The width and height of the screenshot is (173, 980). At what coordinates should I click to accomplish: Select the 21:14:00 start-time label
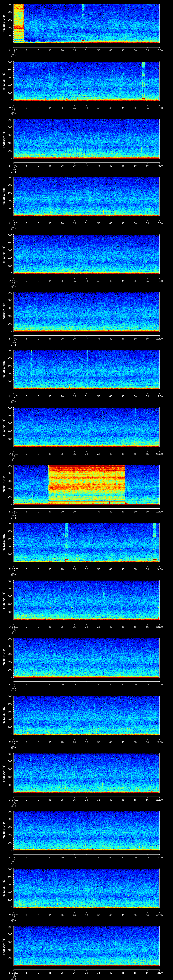pos(13,50)
